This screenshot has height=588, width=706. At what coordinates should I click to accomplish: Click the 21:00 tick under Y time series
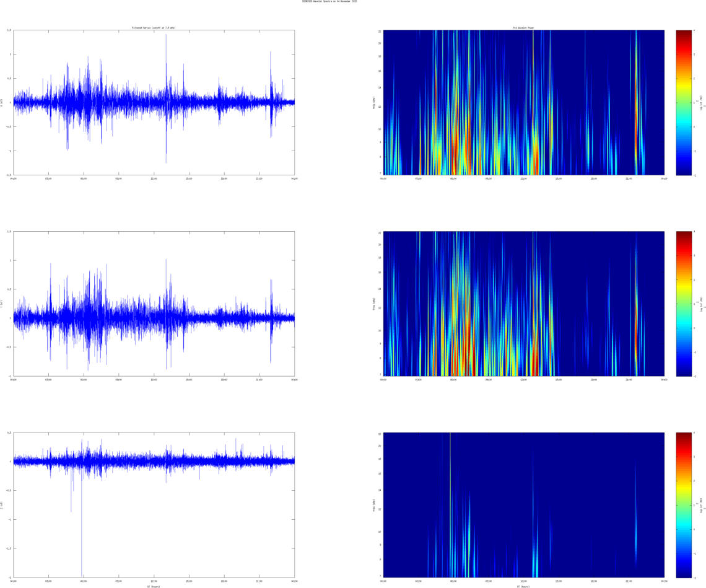[259, 380]
